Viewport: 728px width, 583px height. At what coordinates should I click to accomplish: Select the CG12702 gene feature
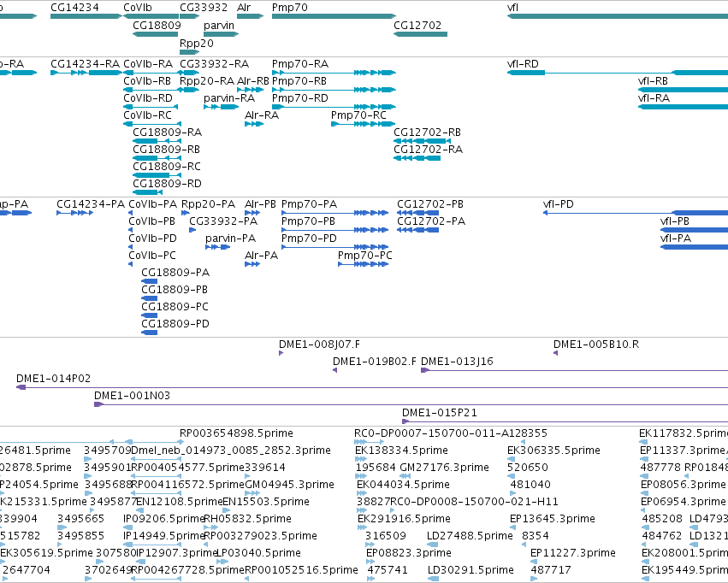(x=420, y=34)
